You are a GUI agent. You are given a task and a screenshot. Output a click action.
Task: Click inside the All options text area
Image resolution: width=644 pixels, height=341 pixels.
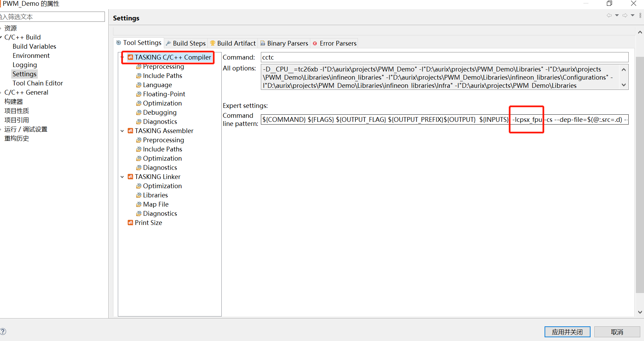[441, 77]
